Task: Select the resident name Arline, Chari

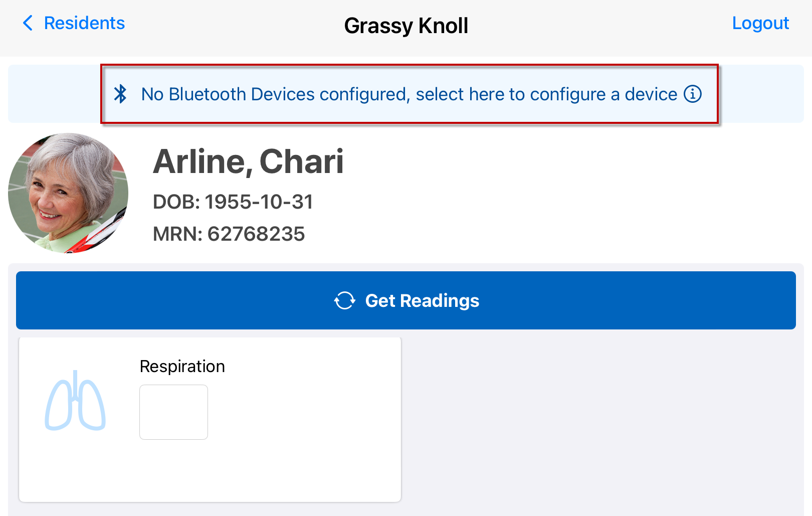Action: point(249,161)
